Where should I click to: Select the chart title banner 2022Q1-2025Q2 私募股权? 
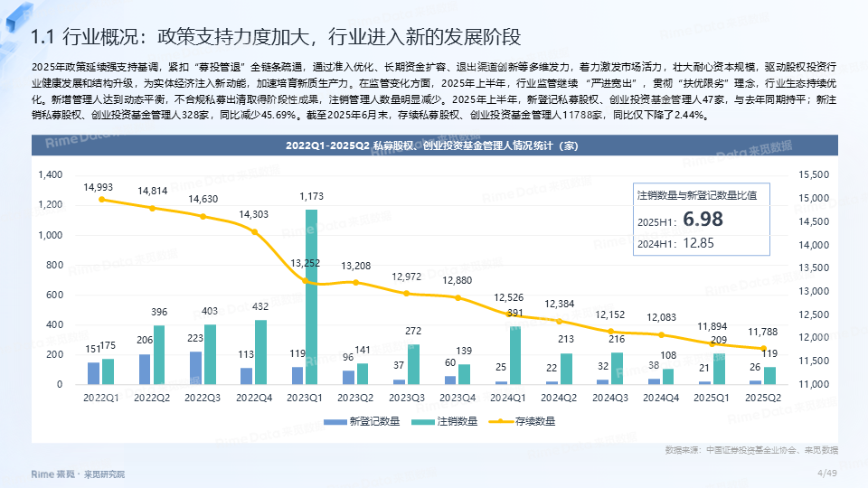click(435, 145)
